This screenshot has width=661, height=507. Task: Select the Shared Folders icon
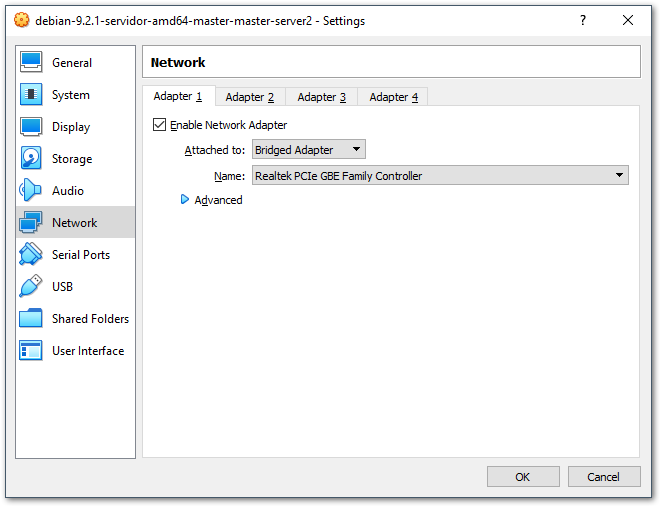coord(32,319)
